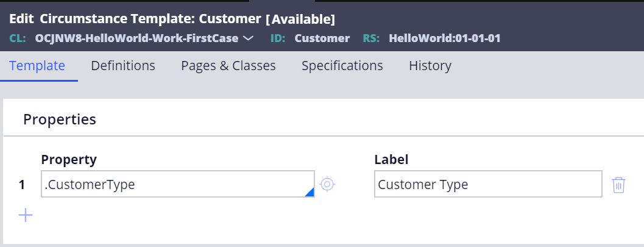Delete the Customer Type property row

618,185
